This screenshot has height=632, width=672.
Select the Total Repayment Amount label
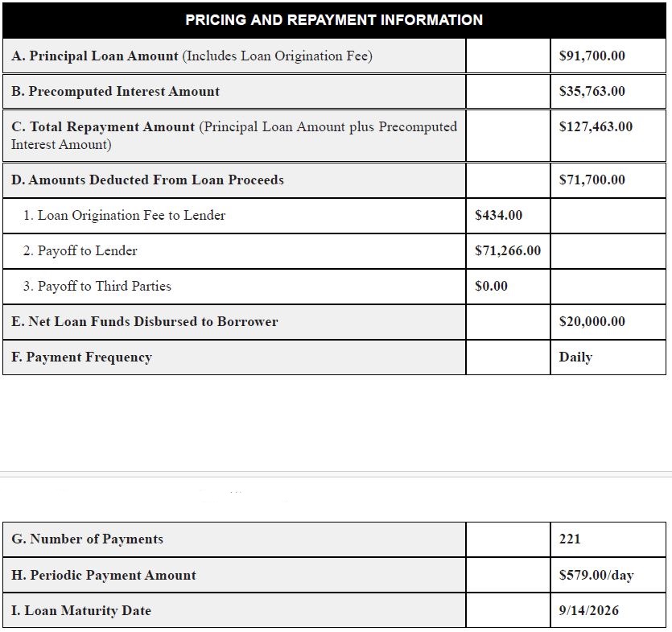103,127
